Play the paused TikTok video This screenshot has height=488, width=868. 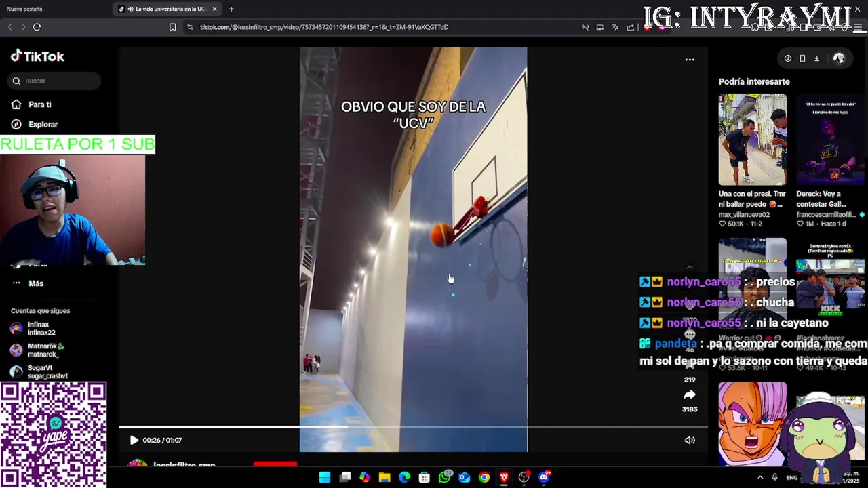[x=134, y=440]
